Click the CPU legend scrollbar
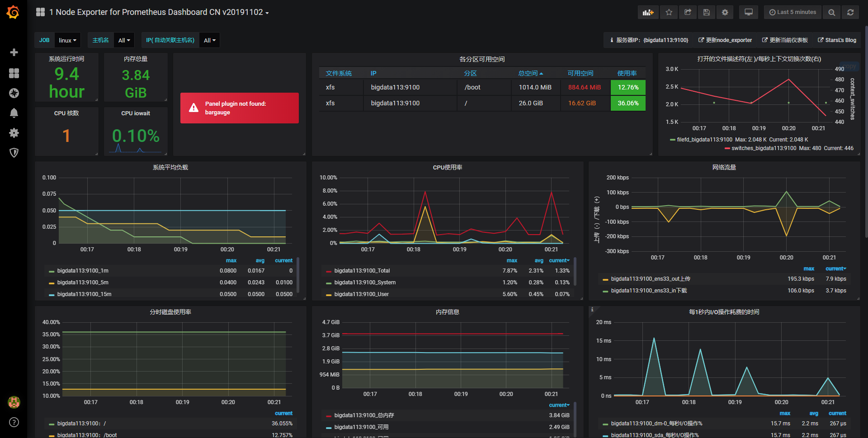This screenshot has height=438, width=868. [575, 272]
